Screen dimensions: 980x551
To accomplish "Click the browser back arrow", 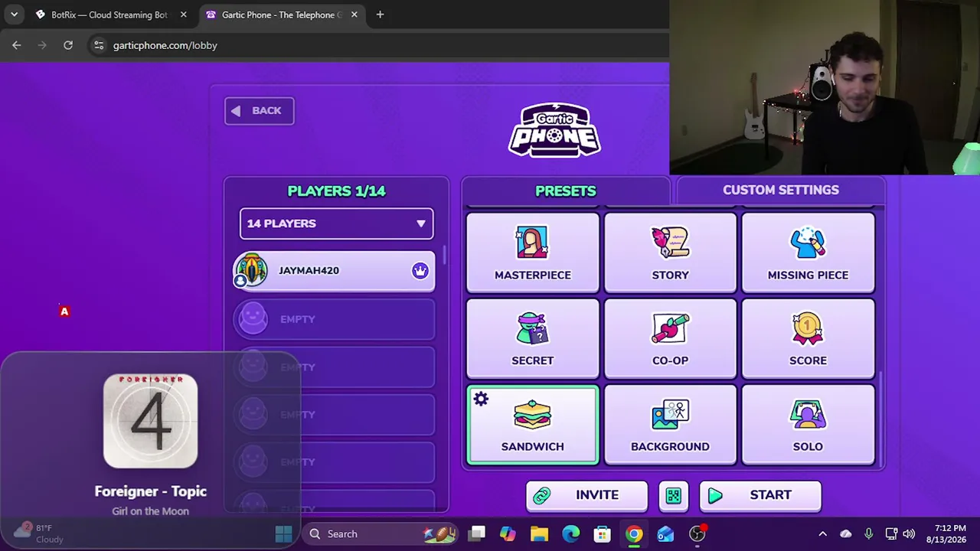I will 17,45.
